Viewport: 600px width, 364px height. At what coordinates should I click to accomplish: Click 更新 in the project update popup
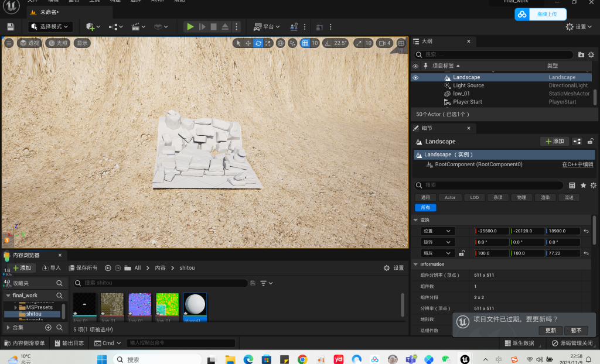551,331
